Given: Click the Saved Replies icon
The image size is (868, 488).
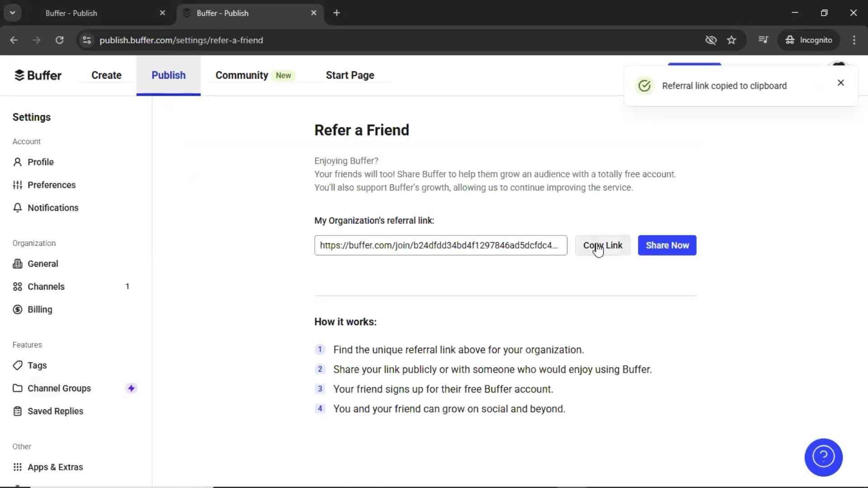Looking at the screenshot, I should [17, 411].
